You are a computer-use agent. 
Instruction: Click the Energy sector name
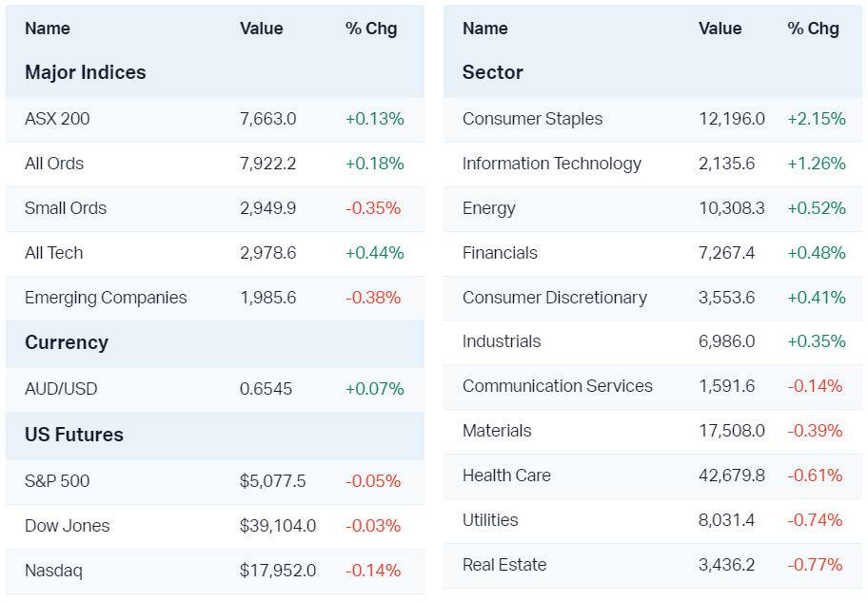tap(489, 208)
